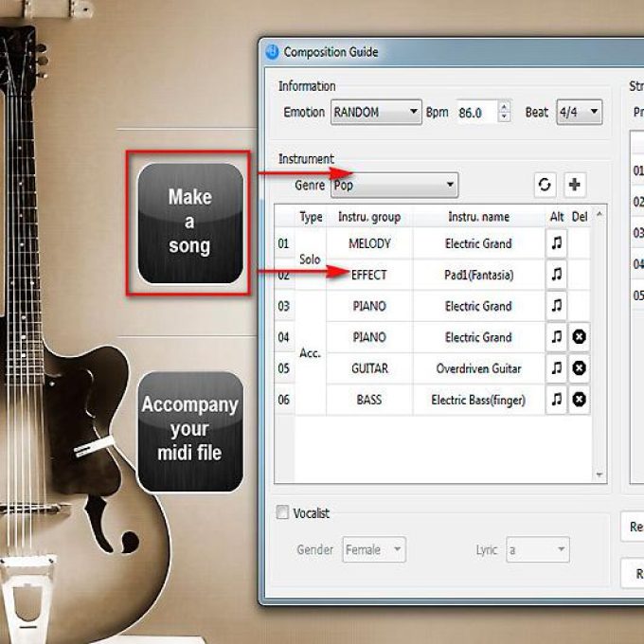The height and width of the screenshot is (644, 644).
Task: Select the MELODY instrument group cell
Action: coord(369,243)
